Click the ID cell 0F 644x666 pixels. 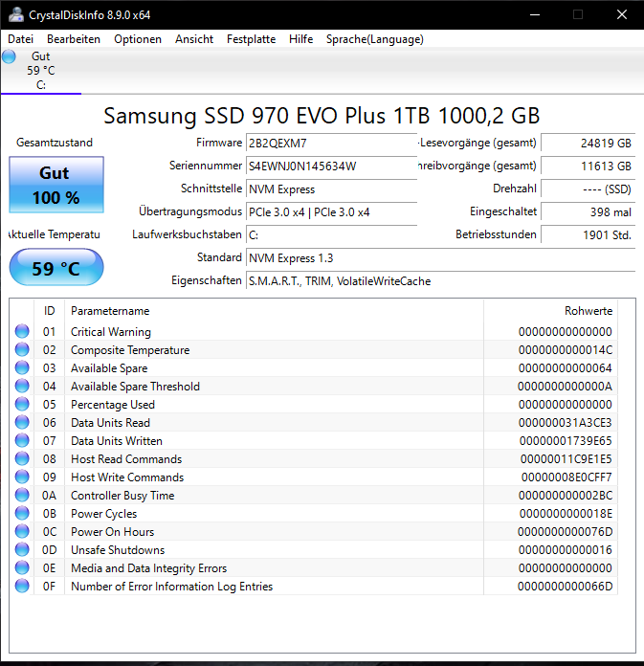[x=49, y=587]
